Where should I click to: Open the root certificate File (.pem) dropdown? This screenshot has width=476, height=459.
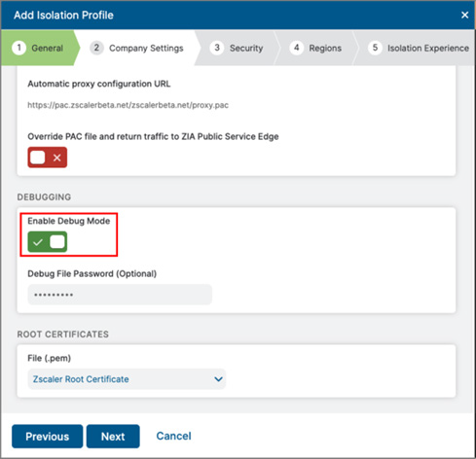click(127, 378)
